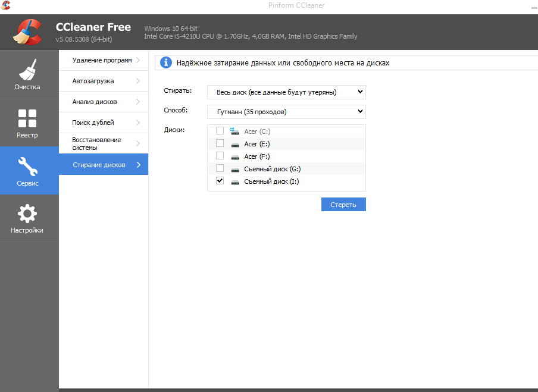Open Настройки gear icon section
This screenshot has height=392, width=538.
tap(28, 218)
